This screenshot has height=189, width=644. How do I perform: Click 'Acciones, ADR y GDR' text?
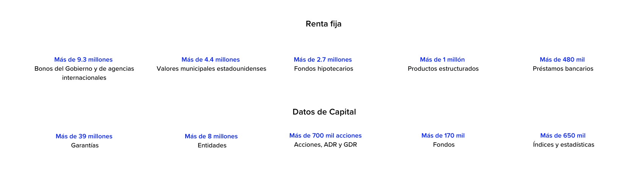coord(325,144)
